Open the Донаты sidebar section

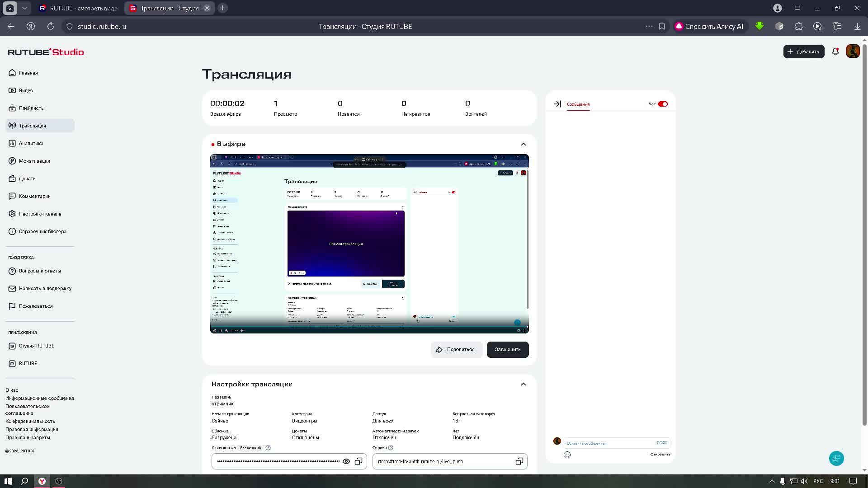pyautogui.click(x=27, y=178)
